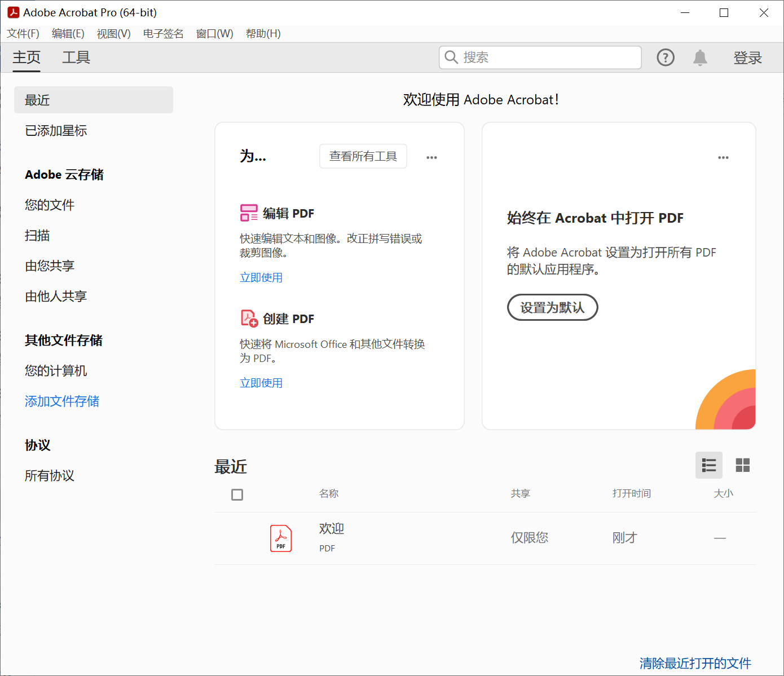Screen dimensions: 784x676
Task: Switch recent files to list view
Action: (x=709, y=465)
